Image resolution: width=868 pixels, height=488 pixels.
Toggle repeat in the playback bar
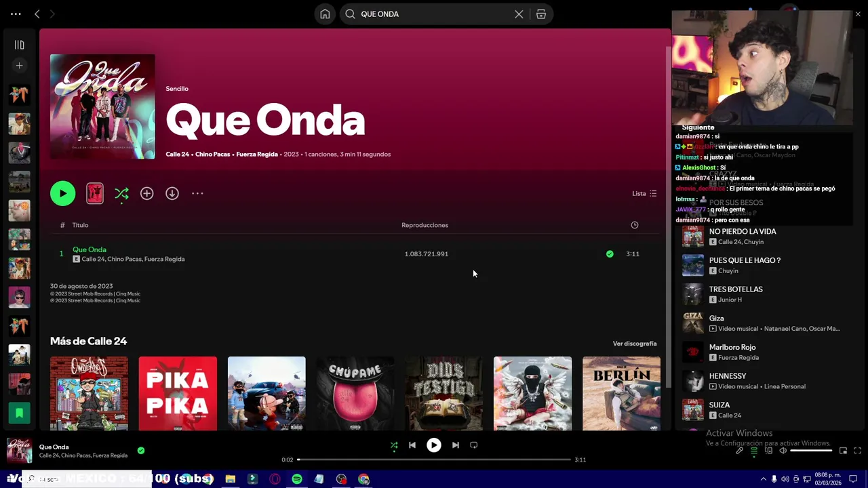[474, 445]
